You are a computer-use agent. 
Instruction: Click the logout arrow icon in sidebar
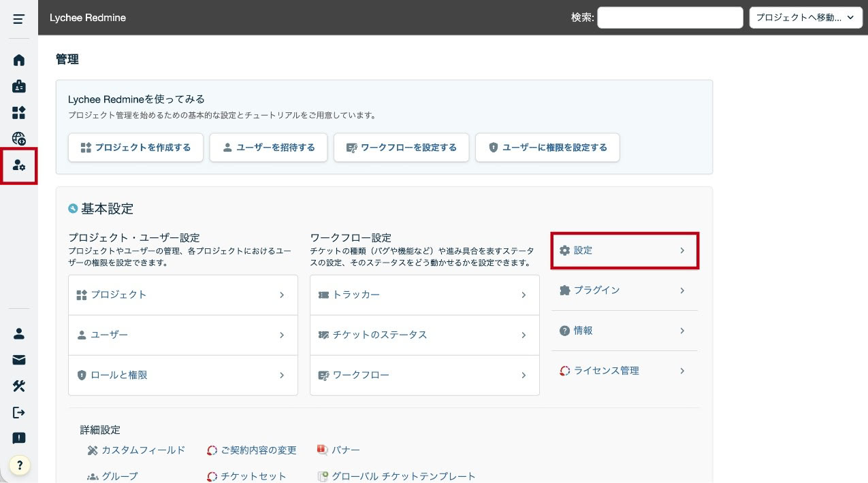19,412
